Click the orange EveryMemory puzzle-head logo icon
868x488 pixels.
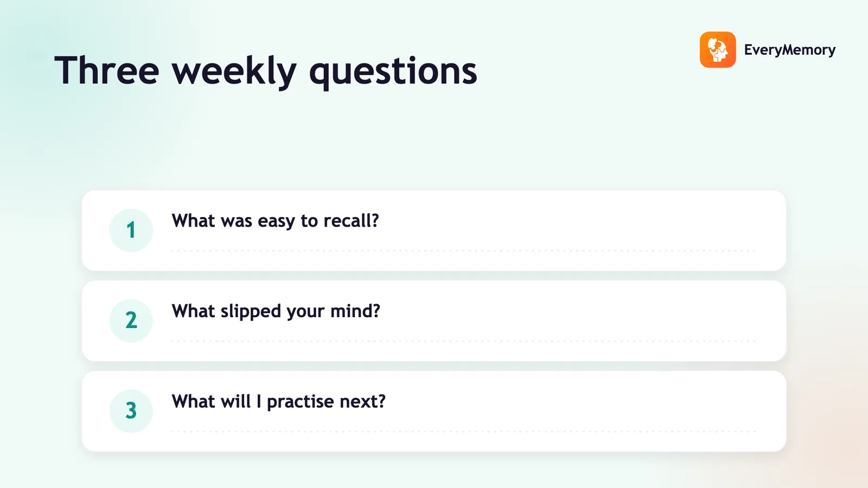718,49
